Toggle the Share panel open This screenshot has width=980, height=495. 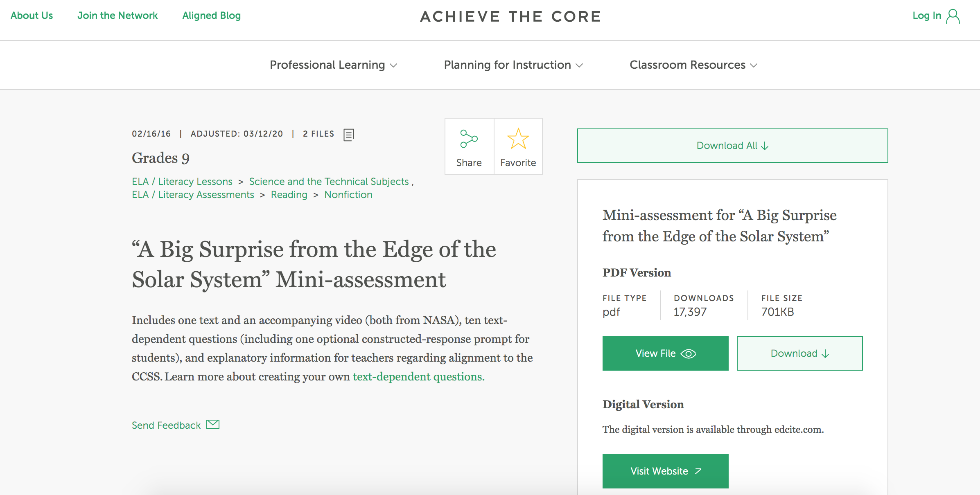click(x=469, y=147)
